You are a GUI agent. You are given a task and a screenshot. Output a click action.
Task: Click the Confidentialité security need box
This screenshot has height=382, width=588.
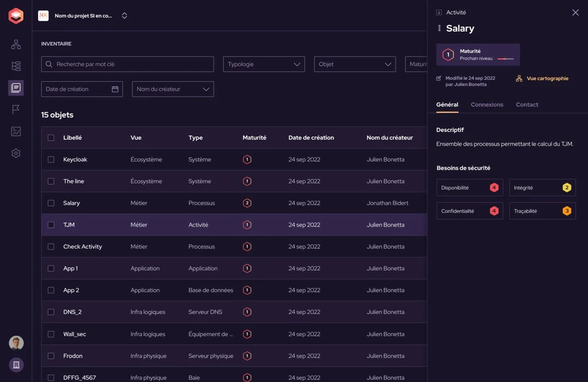(x=470, y=211)
